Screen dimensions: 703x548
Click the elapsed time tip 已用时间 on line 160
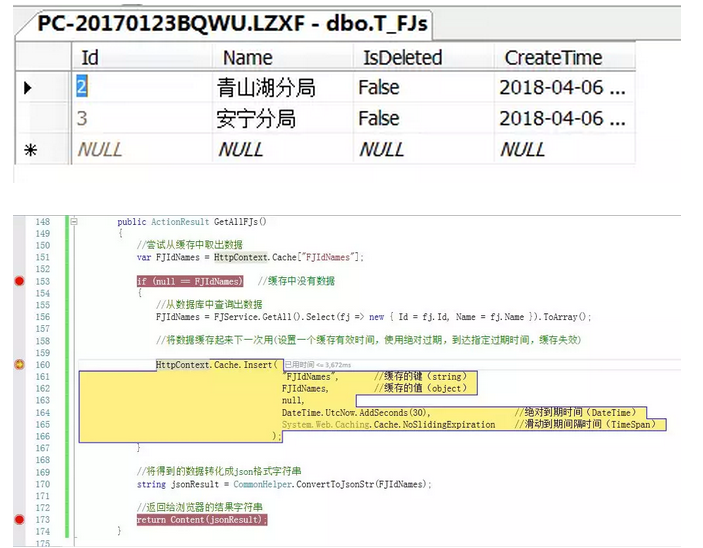(x=318, y=365)
